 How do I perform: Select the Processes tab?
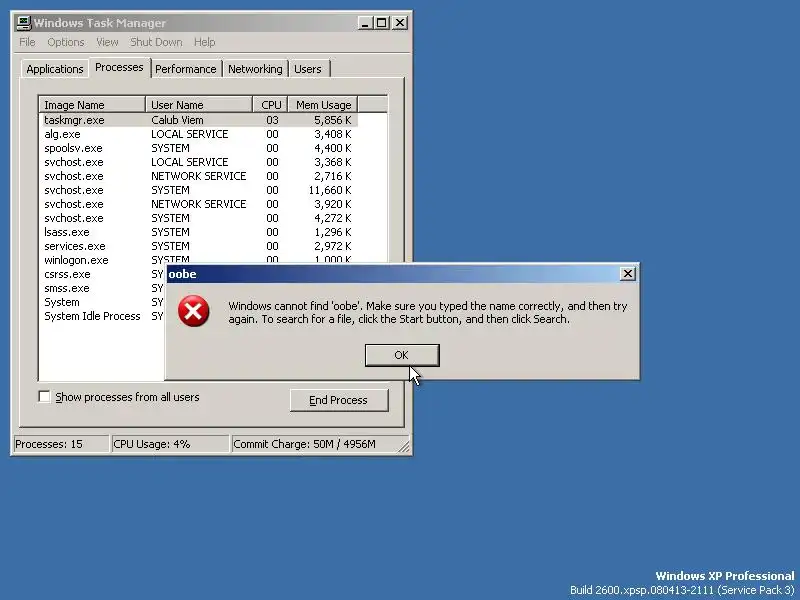119,67
